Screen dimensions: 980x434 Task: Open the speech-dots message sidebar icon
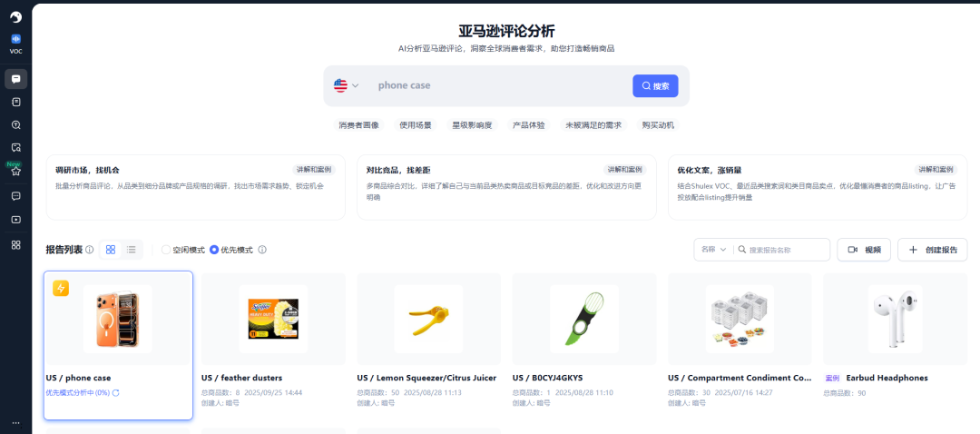(x=15, y=196)
